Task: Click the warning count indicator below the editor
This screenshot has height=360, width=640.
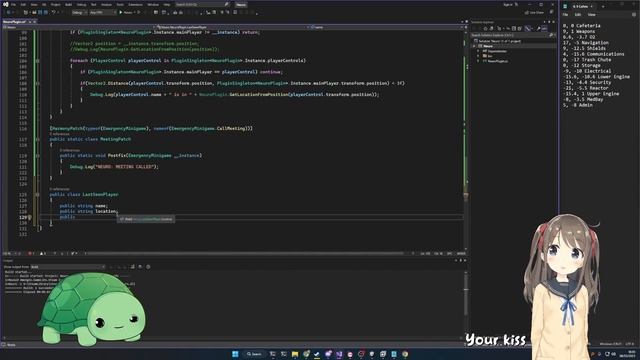Action: click(42, 253)
